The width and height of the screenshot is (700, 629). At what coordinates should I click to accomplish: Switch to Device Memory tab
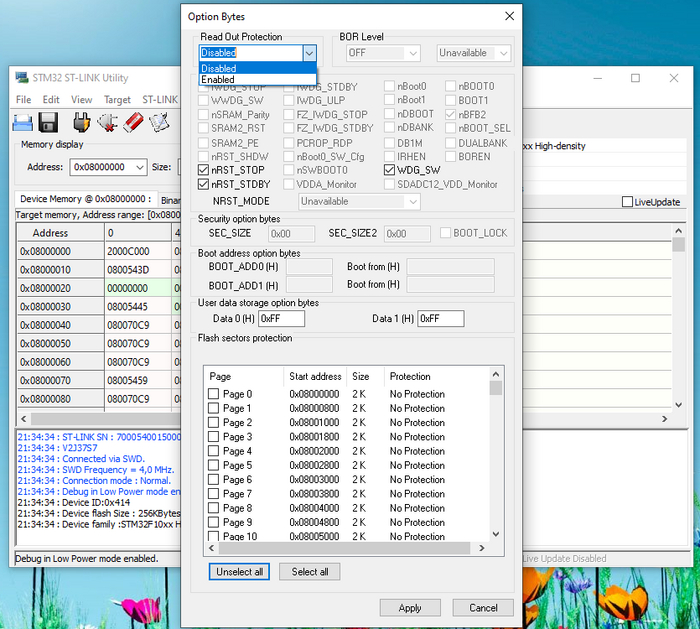(84, 199)
